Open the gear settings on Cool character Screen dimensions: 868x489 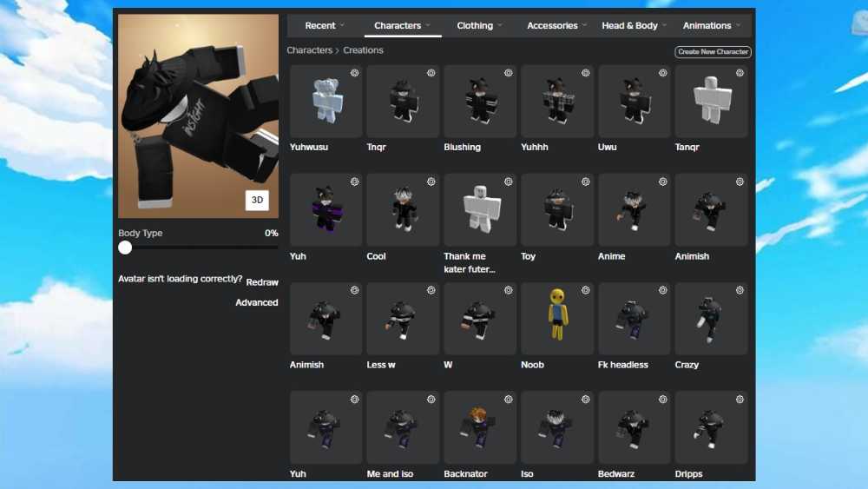pyautogui.click(x=431, y=182)
